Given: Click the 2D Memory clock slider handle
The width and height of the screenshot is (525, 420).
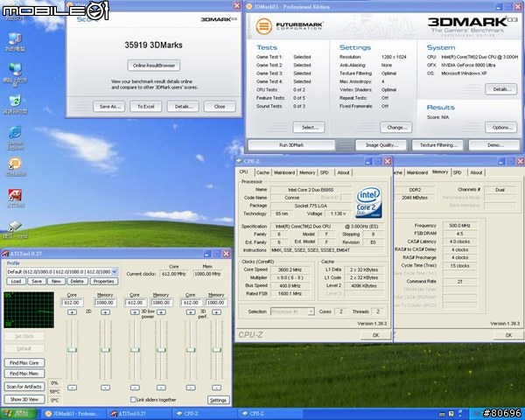Looking at the screenshot, I should pyautogui.click(x=106, y=350).
